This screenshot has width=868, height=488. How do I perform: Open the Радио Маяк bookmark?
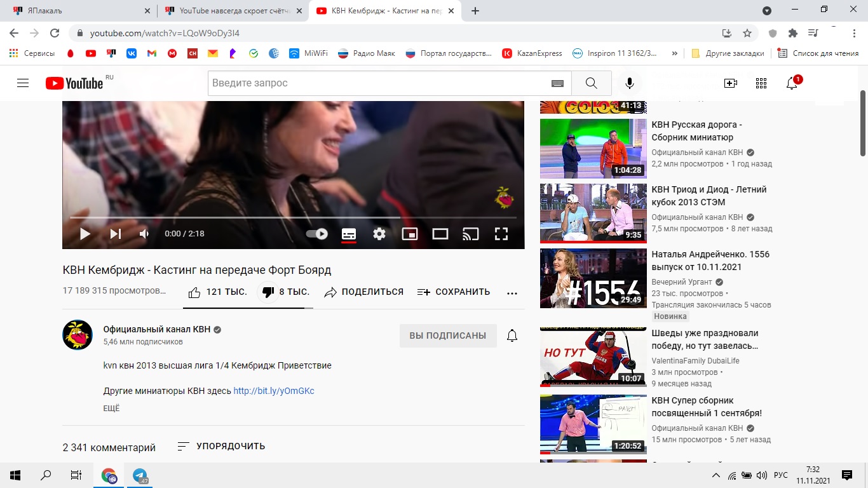[x=366, y=53]
